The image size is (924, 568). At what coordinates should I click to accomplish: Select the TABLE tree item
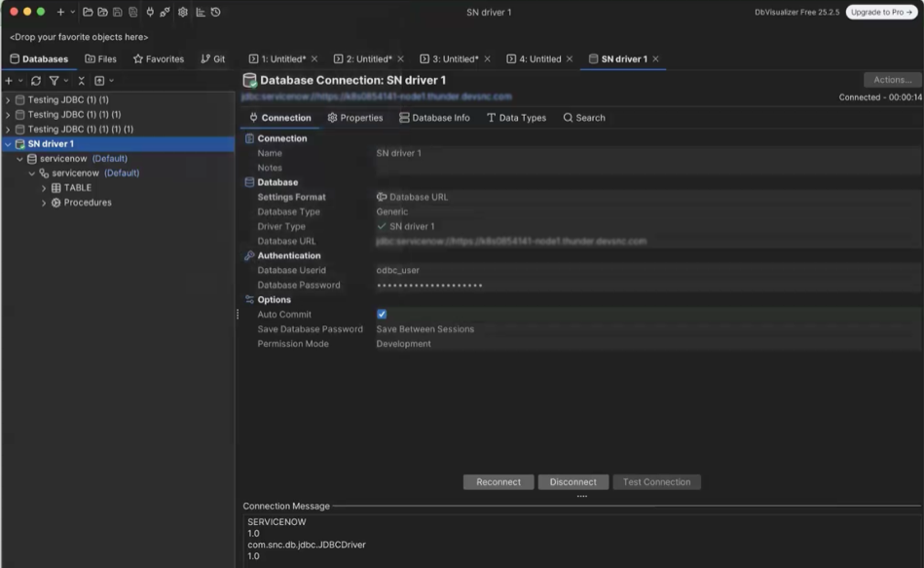[x=77, y=188]
